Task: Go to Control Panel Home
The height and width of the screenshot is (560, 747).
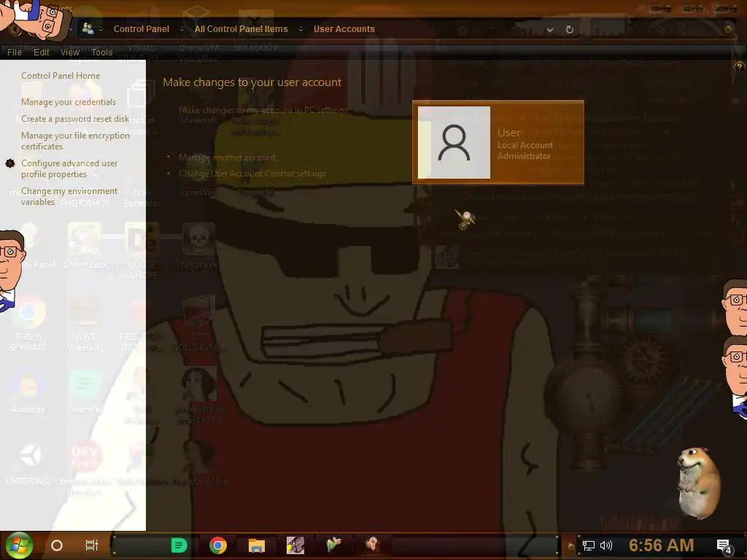Action: coord(61,76)
